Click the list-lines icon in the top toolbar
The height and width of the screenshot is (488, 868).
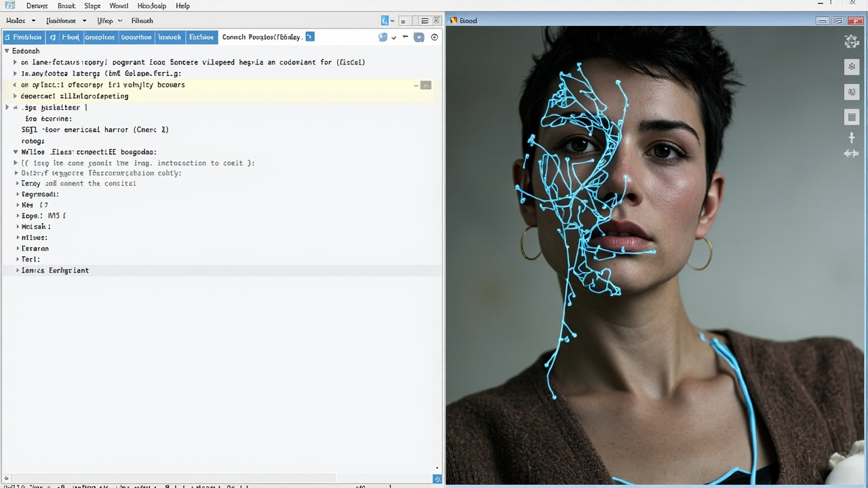pos(425,21)
